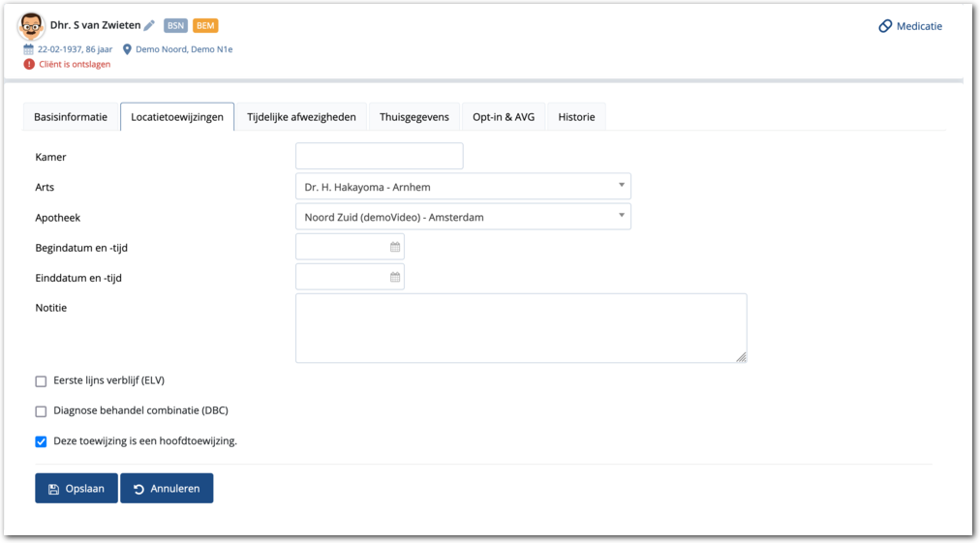Click the orange BEM badge
Image resolution: width=980 pixels, height=543 pixels.
pyautogui.click(x=205, y=26)
